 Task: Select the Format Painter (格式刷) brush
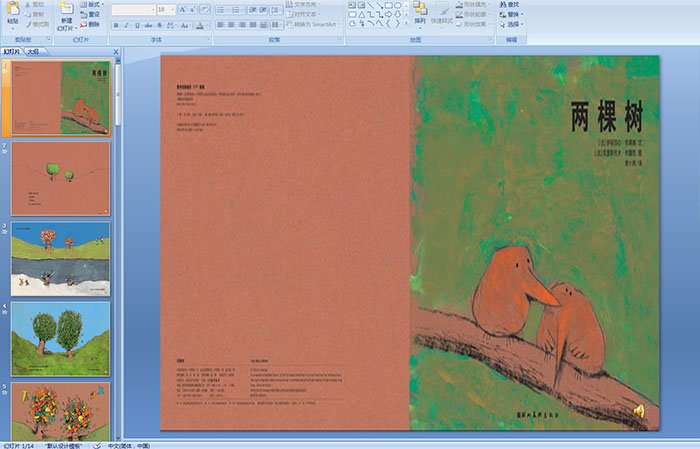28,24
